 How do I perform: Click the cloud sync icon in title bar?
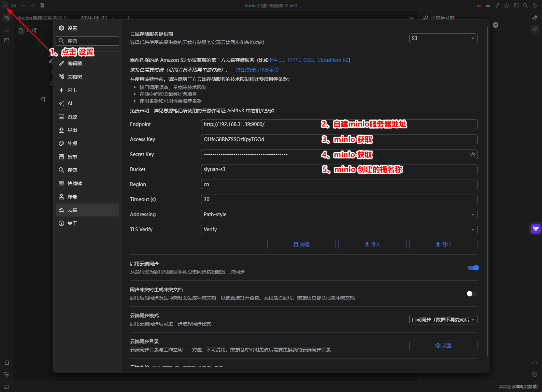point(14,5)
